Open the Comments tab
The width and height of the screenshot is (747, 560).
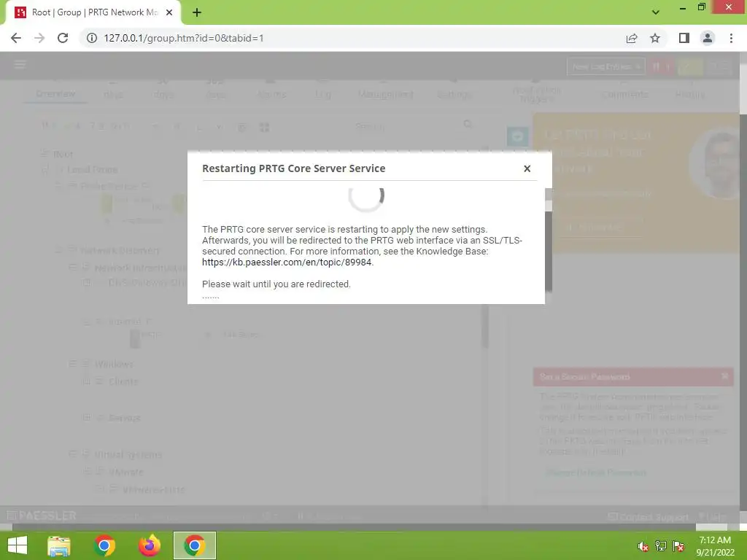624,94
